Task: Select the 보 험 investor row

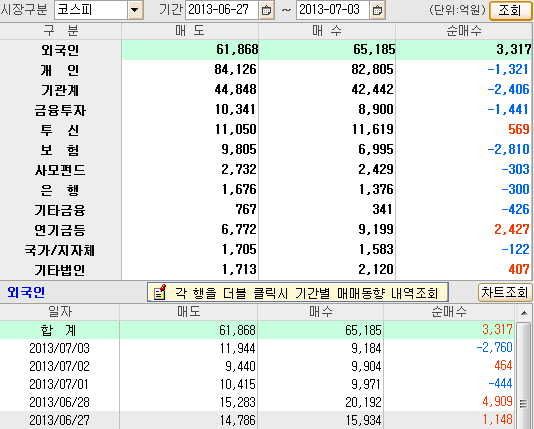Action: point(266,150)
